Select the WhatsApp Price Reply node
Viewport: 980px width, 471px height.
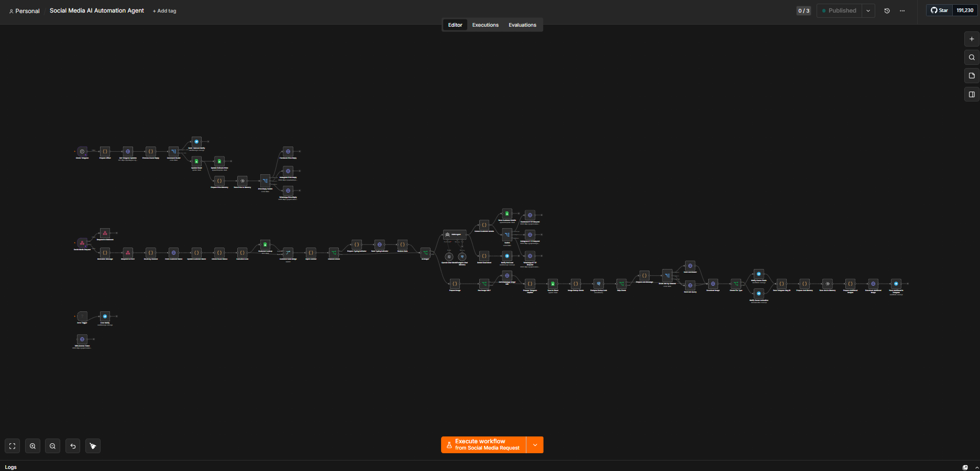(288, 190)
